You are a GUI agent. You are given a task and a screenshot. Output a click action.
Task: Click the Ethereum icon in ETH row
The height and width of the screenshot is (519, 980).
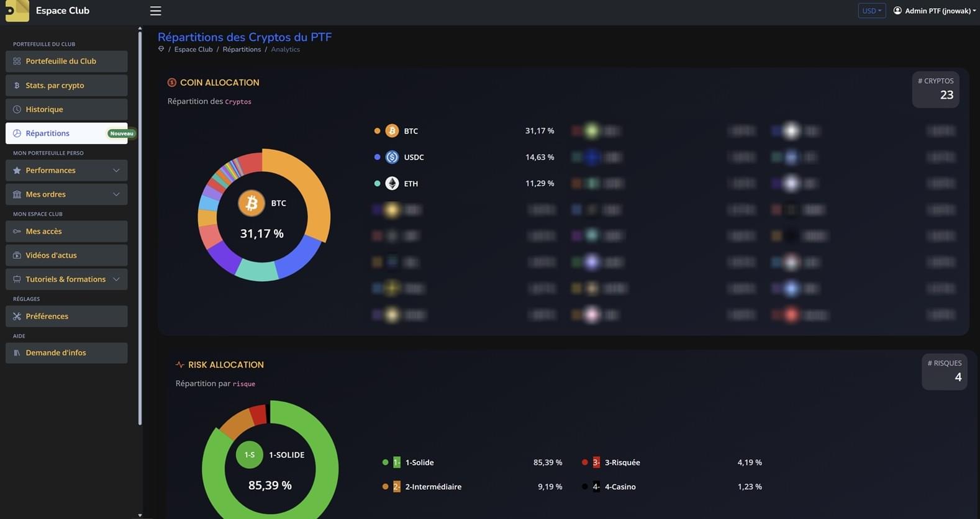[392, 184]
